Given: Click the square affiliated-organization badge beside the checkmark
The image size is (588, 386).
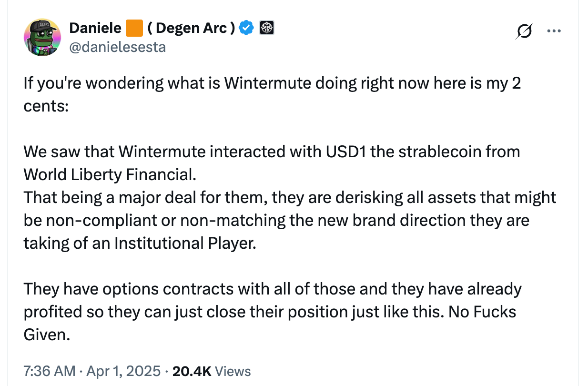Looking at the screenshot, I should coord(267,28).
